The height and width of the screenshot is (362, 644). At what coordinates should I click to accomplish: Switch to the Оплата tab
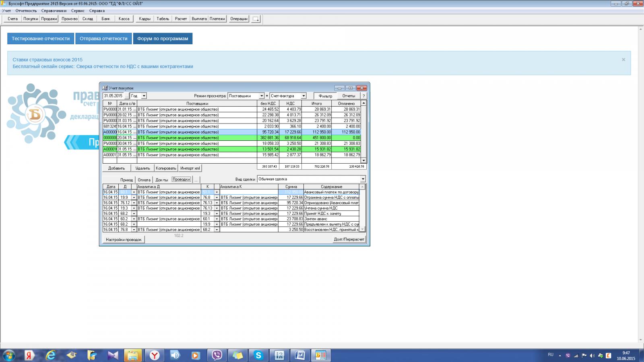(x=144, y=180)
